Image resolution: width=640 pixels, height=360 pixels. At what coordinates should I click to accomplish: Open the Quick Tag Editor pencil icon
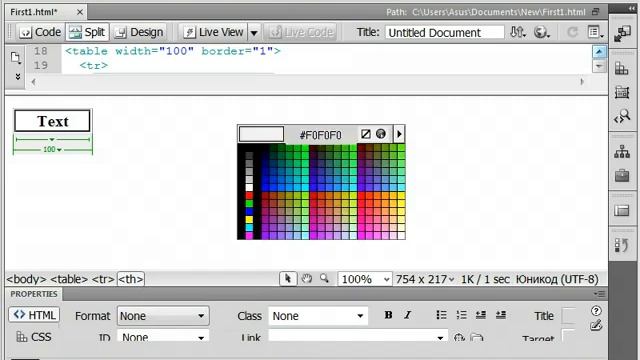coord(596,326)
